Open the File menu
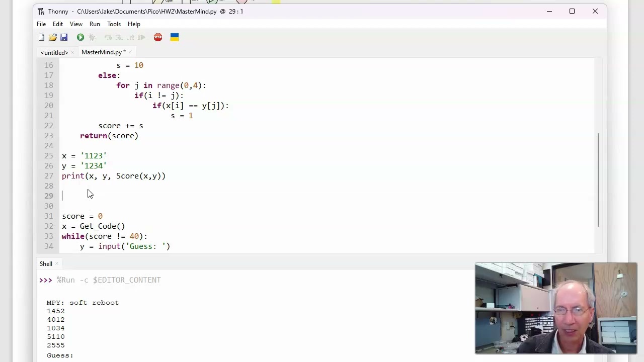This screenshot has width=644, height=362. point(41,24)
